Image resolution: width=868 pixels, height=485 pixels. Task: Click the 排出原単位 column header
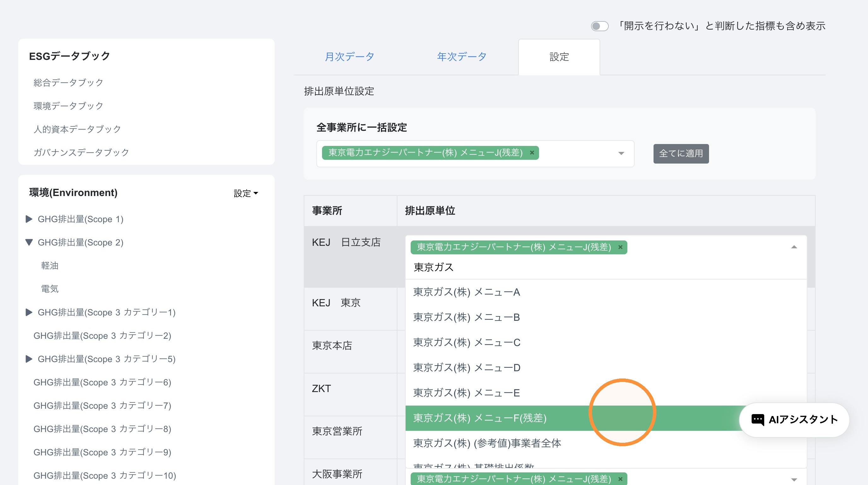[x=606, y=211]
